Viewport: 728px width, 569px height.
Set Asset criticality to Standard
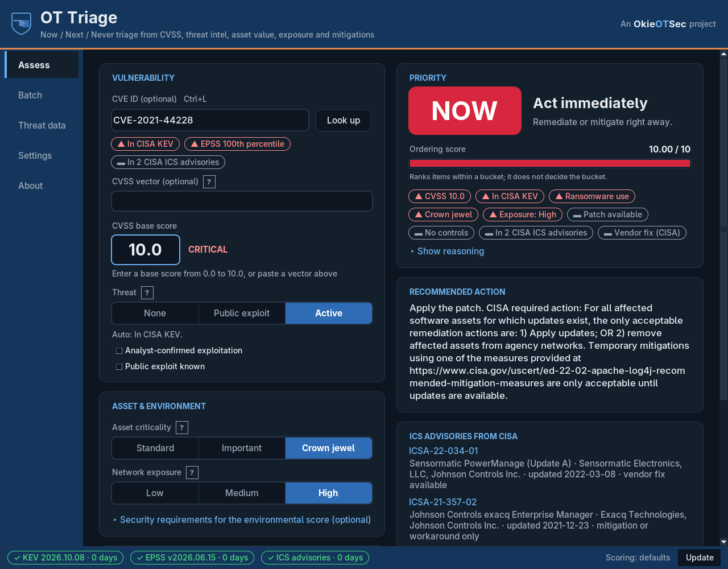tap(155, 448)
